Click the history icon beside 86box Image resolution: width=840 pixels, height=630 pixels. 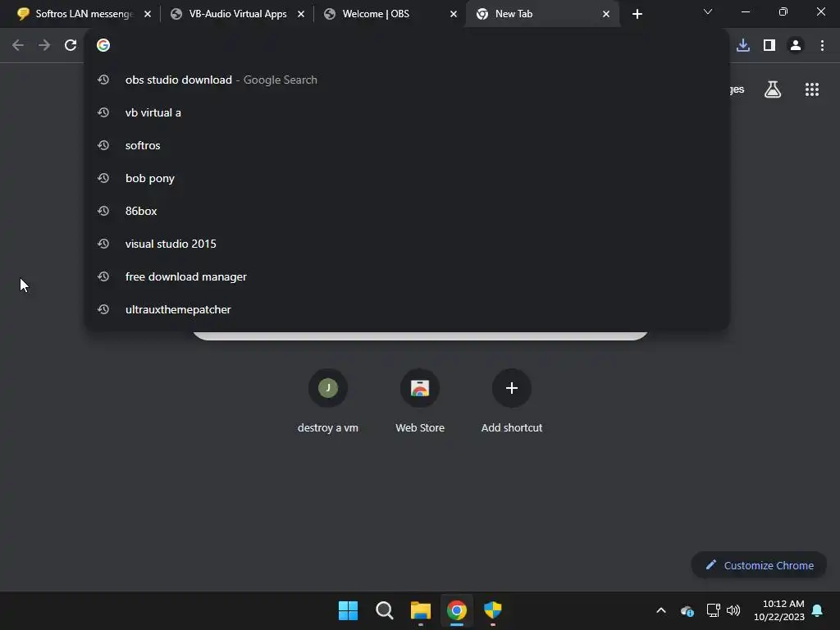103,211
